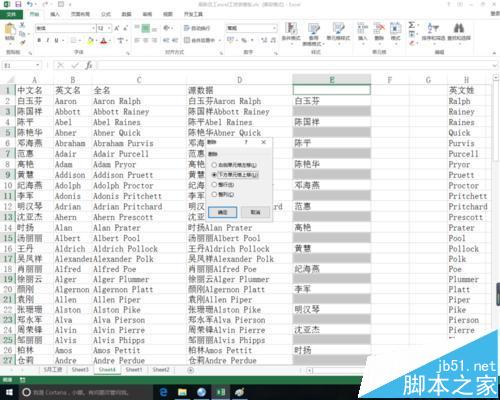Switch to the Sheet1 tab
This screenshot has width=500, height=400.
click(x=134, y=370)
